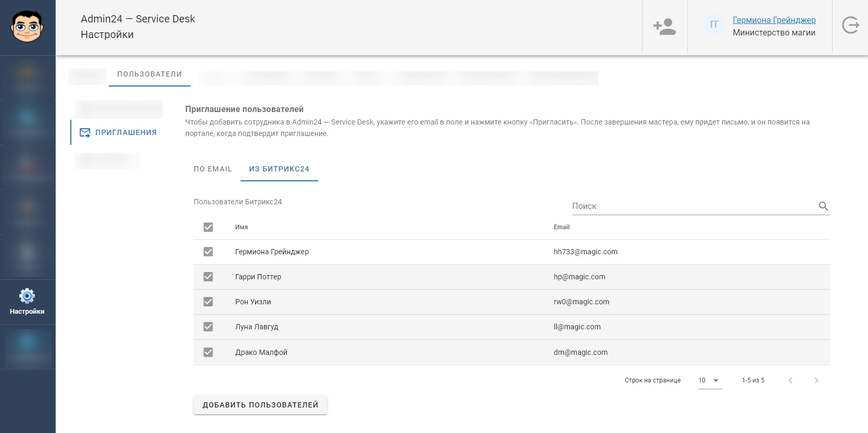
Task: Open Гермиона Грейнджер profile link
Action: (774, 20)
